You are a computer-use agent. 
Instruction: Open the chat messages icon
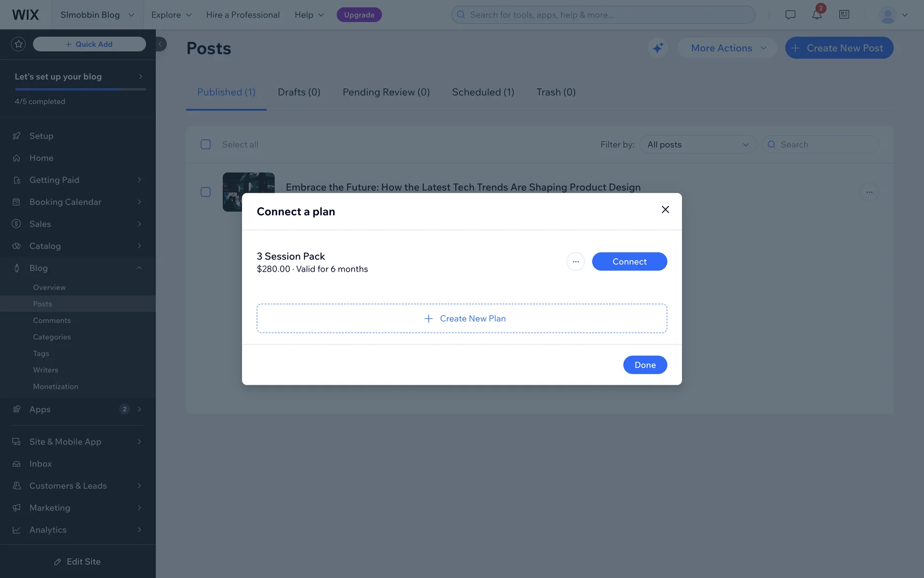pos(790,15)
